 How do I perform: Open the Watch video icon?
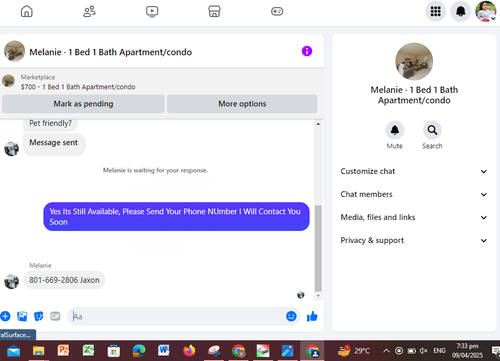[152, 11]
